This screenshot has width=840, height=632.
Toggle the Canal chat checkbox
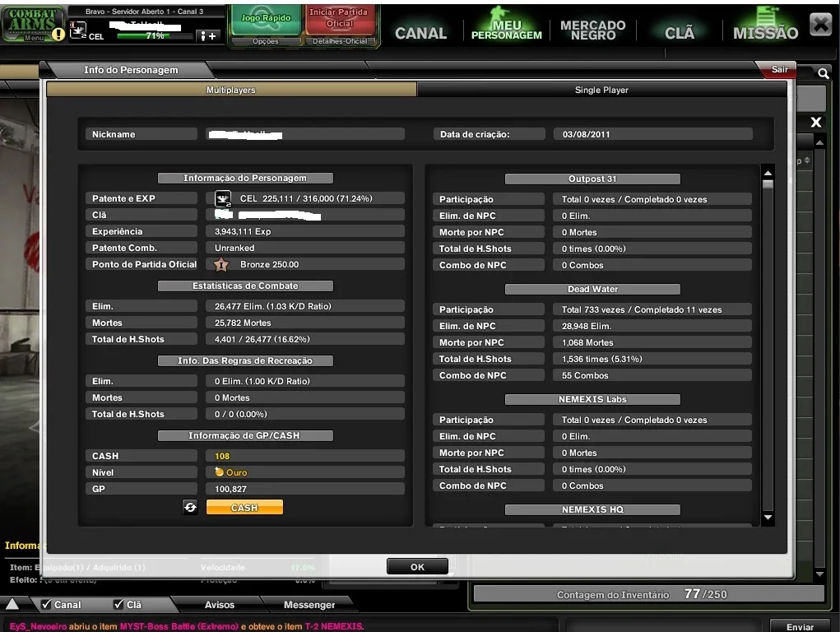(47, 604)
